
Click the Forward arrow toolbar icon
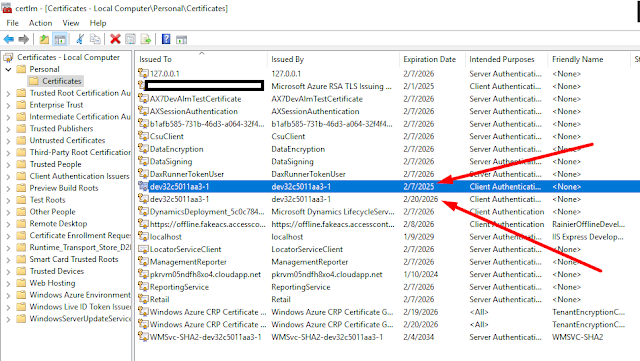[24, 39]
